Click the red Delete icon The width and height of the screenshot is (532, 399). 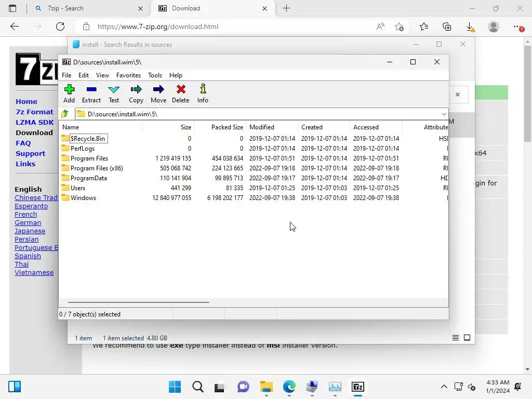pyautogui.click(x=181, y=89)
